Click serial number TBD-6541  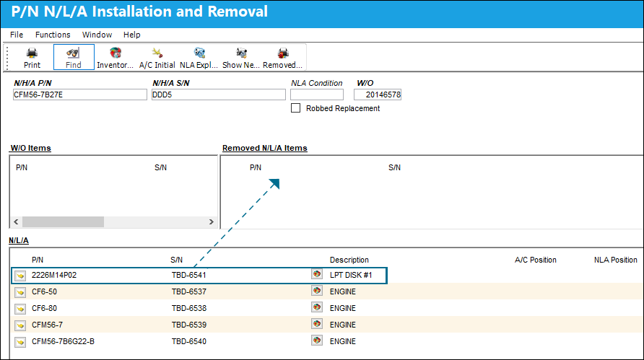189,275
